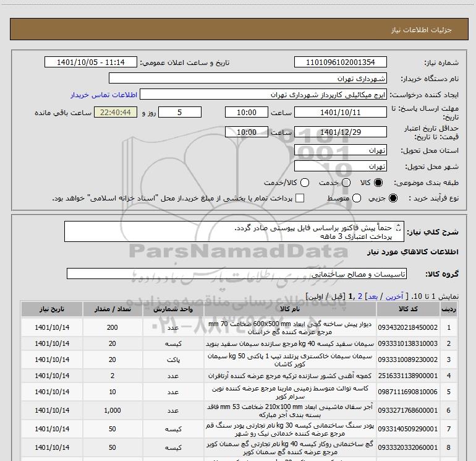Click the کمچه آهنی item name

click(x=290, y=376)
